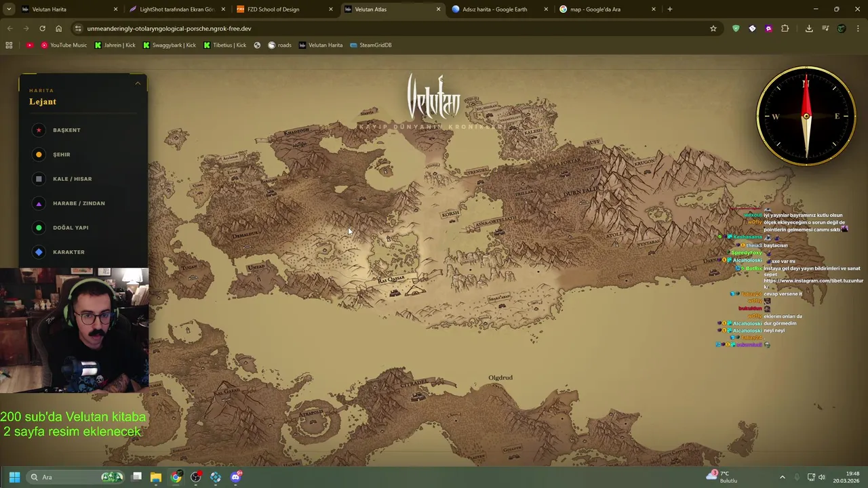Viewport: 868px width, 488px height.
Task: Toggle the Başkent legend marker
Action: 39,130
